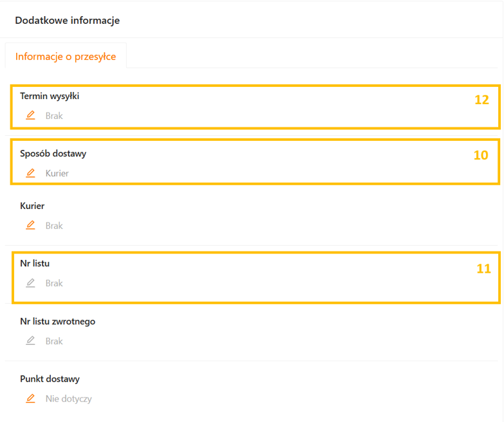Click the annotation number 11
The height and width of the screenshot is (422, 504).
pyautogui.click(x=483, y=269)
